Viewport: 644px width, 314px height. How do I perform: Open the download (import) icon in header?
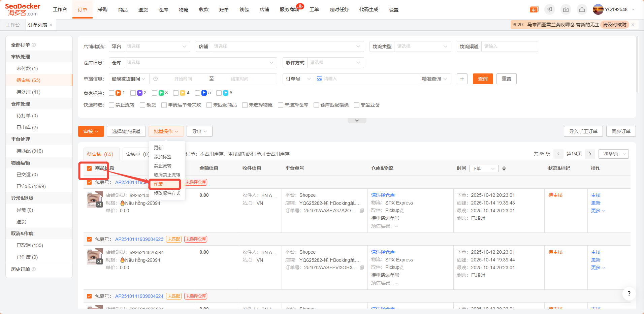tap(566, 9)
